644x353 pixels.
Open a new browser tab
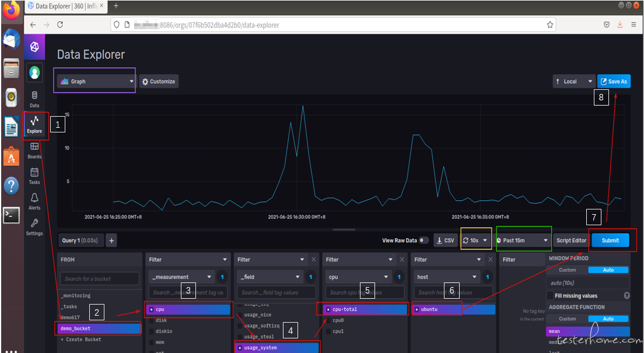pos(116,6)
